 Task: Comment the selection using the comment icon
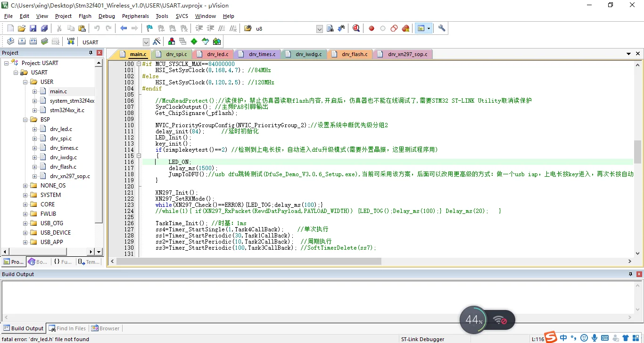(x=222, y=28)
